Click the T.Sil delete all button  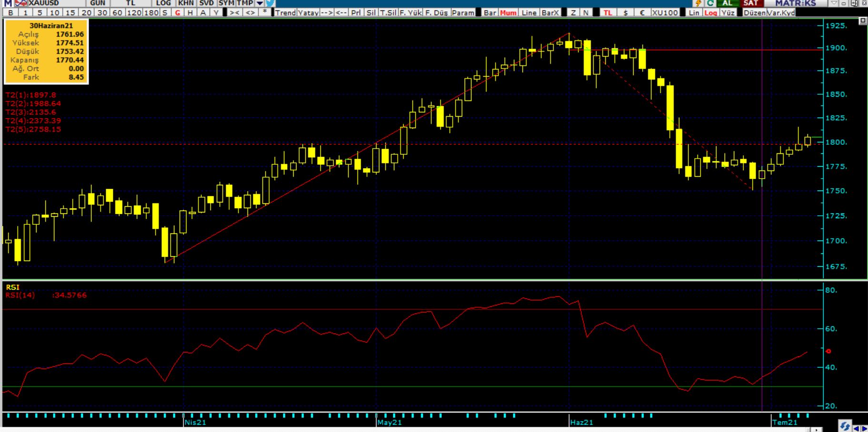[x=388, y=13]
